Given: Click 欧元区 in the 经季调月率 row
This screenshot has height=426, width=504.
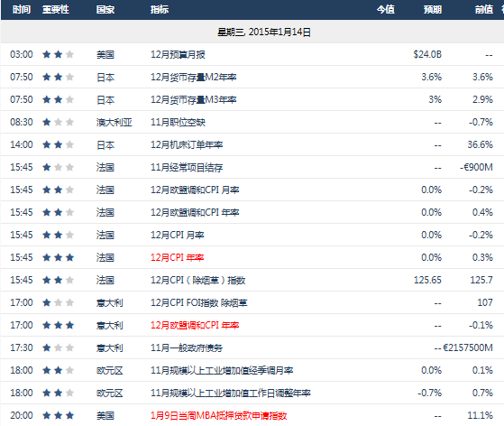Looking at the screenshot, I should coord(110,370).
